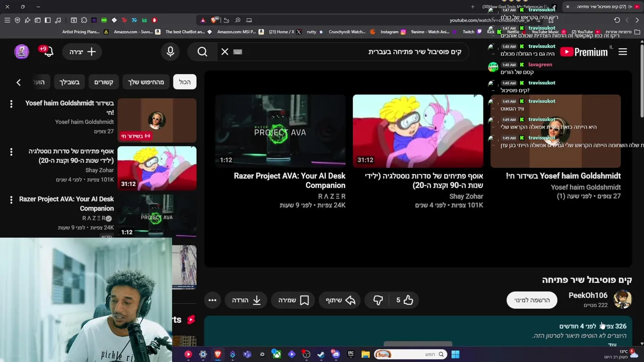Expand the video description with עוד
Screen dimensions: 644x362
[x=612, y=345]
